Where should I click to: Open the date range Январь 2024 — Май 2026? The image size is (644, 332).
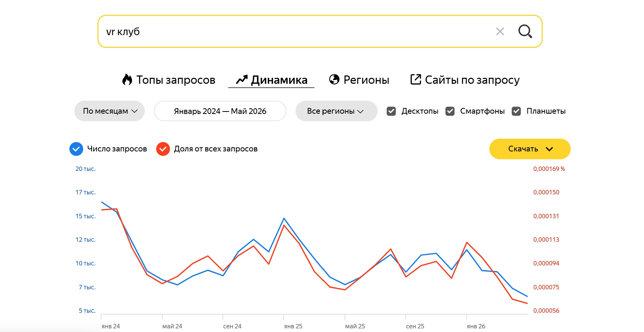tap(220, 111)
